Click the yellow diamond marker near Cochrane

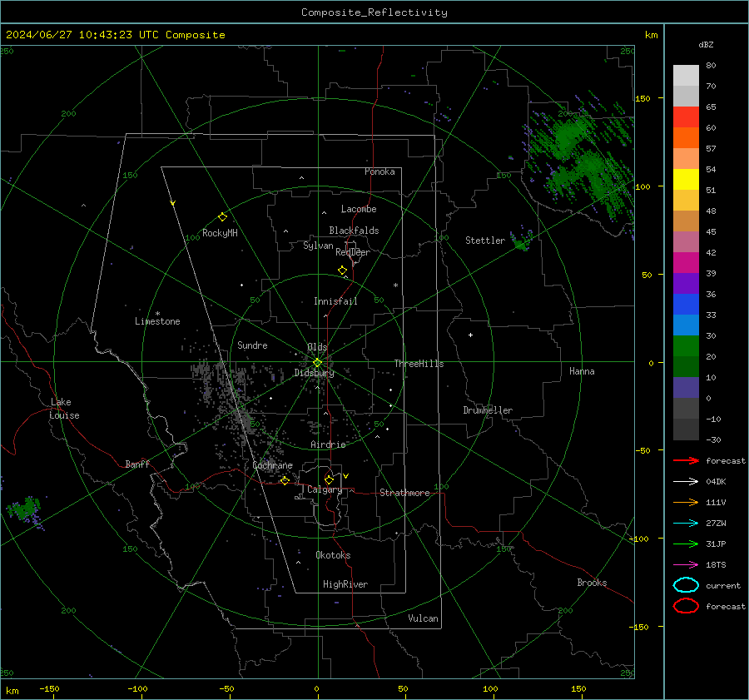tap(285, 480)
